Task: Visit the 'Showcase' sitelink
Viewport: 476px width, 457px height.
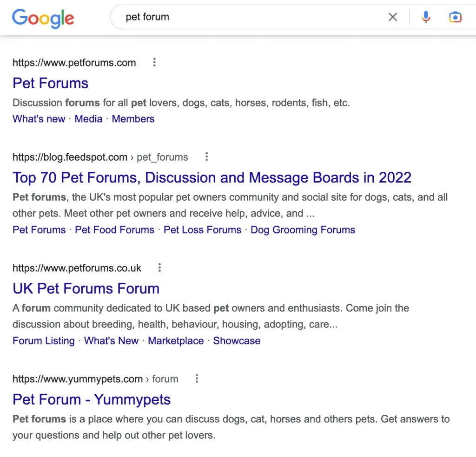Action: pyautogui.click(x=237, y=341)
